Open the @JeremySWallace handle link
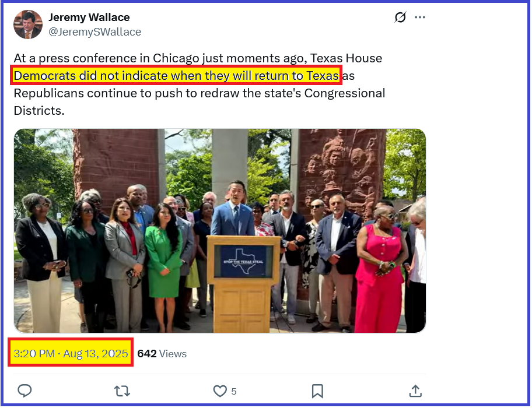 (94, 32)
